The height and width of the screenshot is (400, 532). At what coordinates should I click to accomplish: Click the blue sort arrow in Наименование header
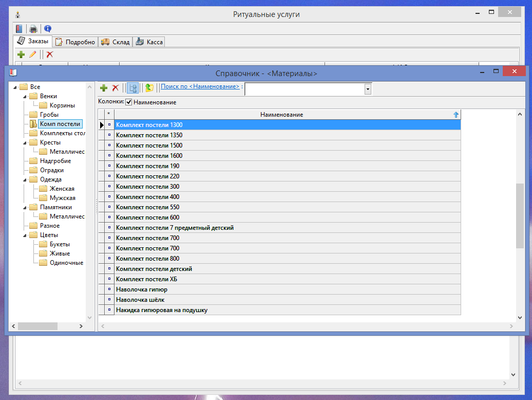(456, 115)
